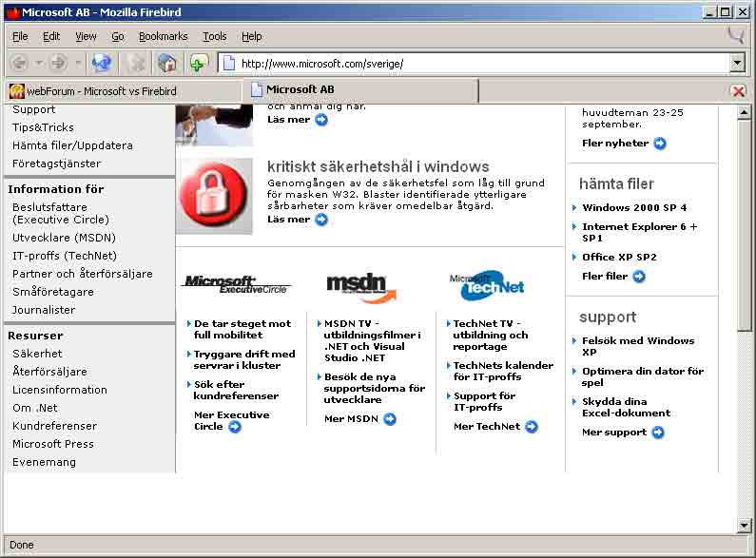The width and height of the screenshot is (756, 558).
Task: Click the arrow icon next to Mer TechNet
Action: tap(531, 427)
